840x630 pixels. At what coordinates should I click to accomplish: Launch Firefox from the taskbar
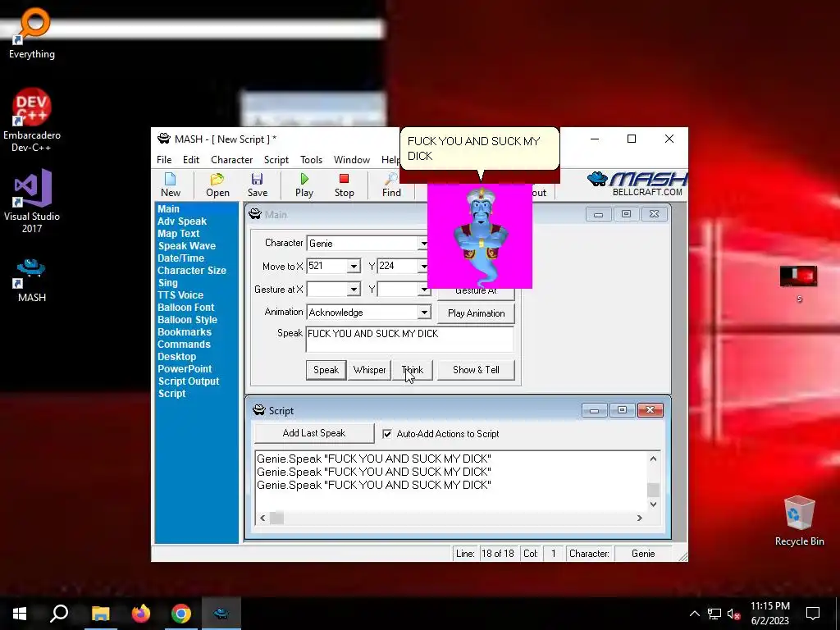140,614
